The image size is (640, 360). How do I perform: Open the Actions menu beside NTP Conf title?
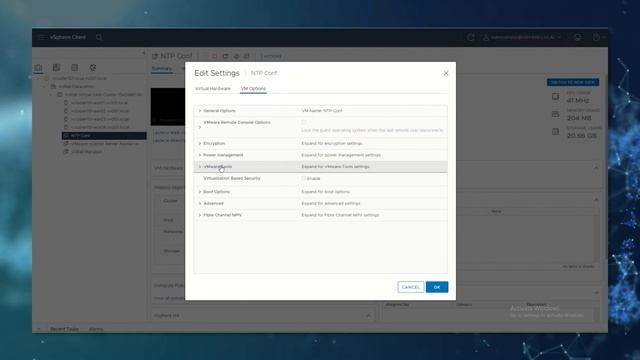(x=271, y=56)
